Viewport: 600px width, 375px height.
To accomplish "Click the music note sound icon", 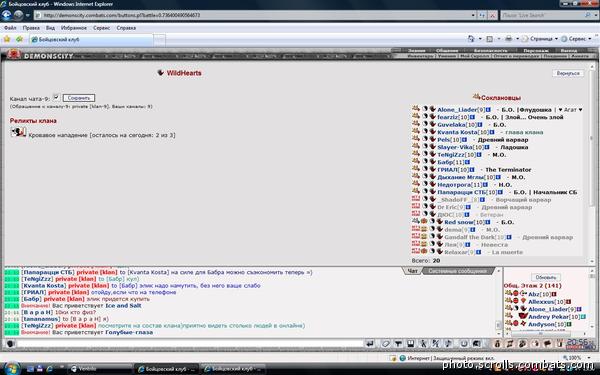I will point(448,344).
